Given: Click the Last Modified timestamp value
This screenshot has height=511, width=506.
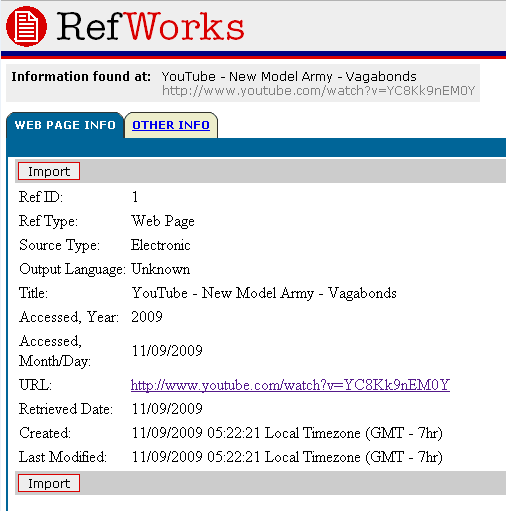Looking at the screenshot, I should tap(287, 457).
